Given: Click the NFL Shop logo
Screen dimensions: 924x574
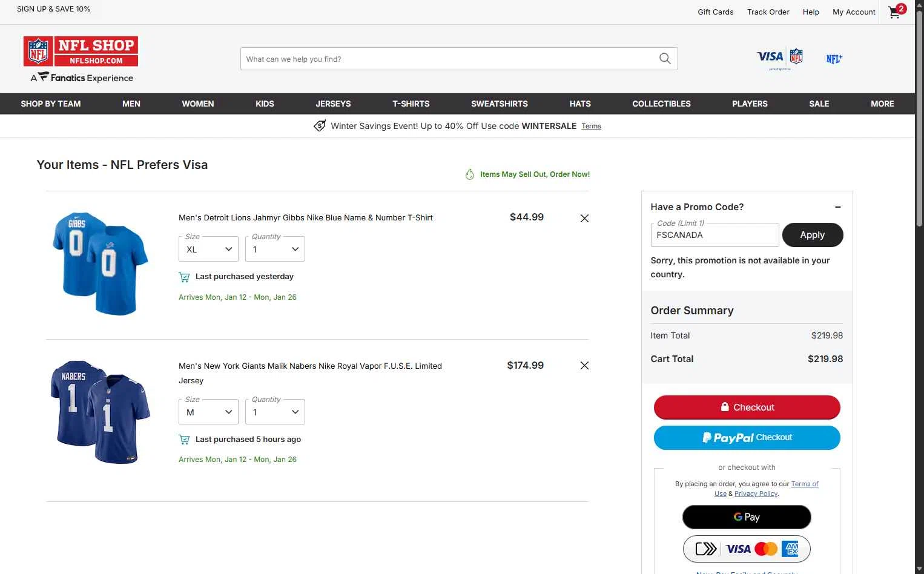Looking at the screenshot, I should (x=81, y=51).
